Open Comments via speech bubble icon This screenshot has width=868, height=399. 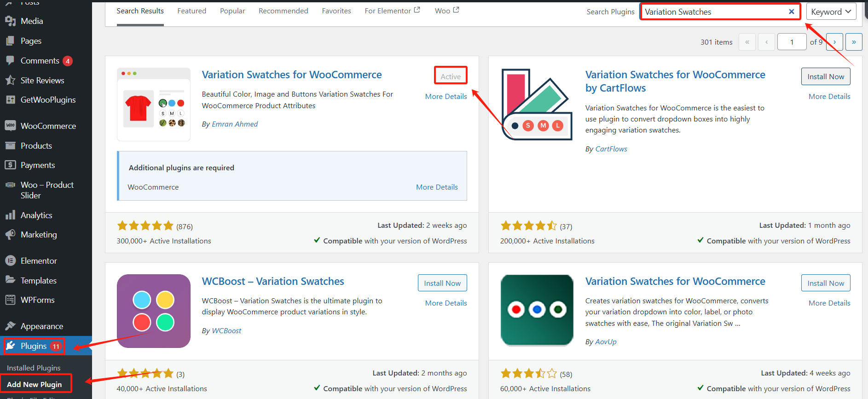pyautogui.click(x=10, y=61)
